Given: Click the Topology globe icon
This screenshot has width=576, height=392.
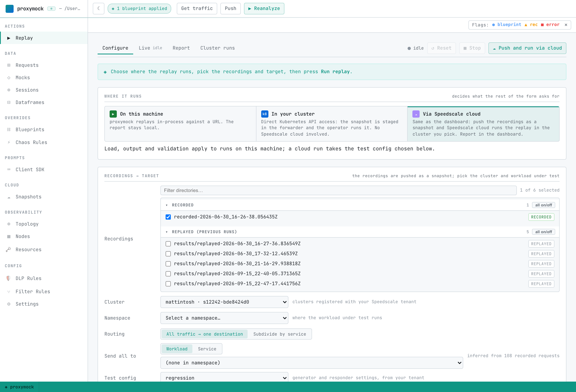Looking at the screenshot, I should 9,224.
